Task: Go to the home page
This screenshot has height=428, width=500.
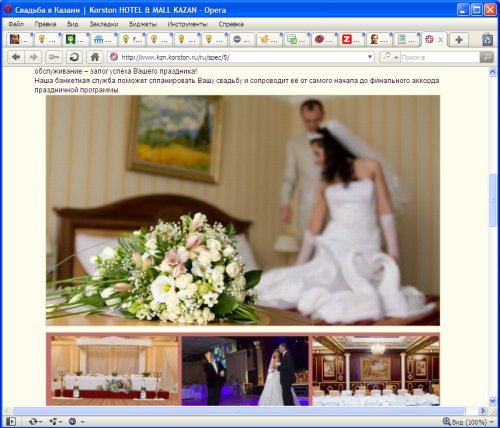Action: point(95,57)
